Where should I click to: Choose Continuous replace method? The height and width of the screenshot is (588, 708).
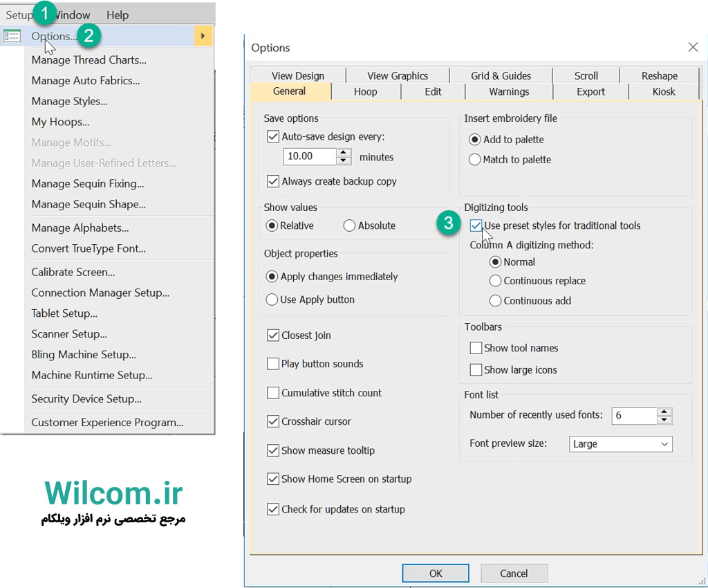point(495,281)
